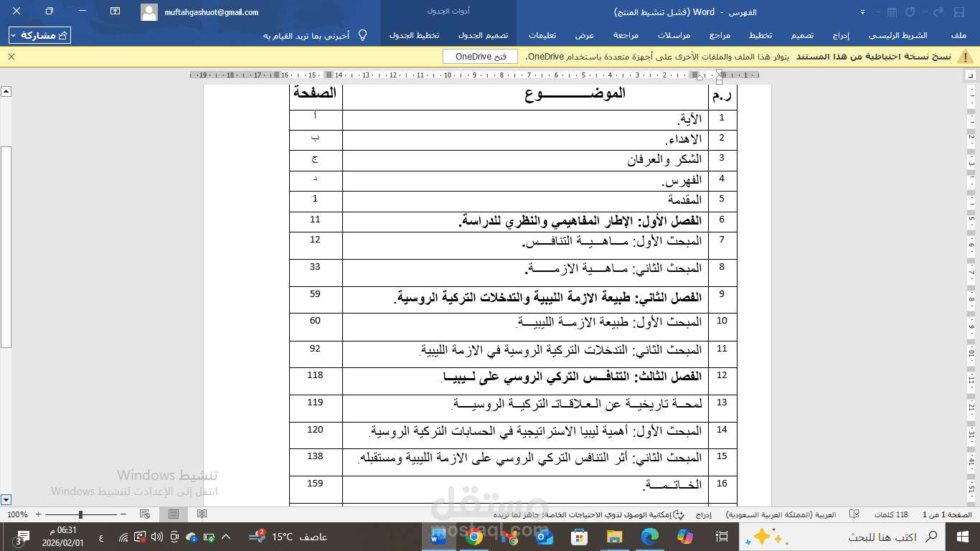Click the lightbulb Tell me icon

click(x=362, y=35)
